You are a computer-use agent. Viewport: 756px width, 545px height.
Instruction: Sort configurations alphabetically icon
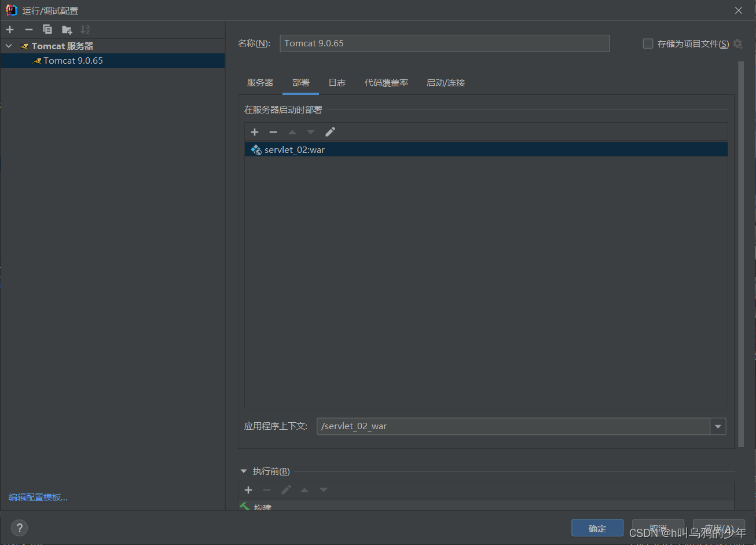(x=85, y=30)
